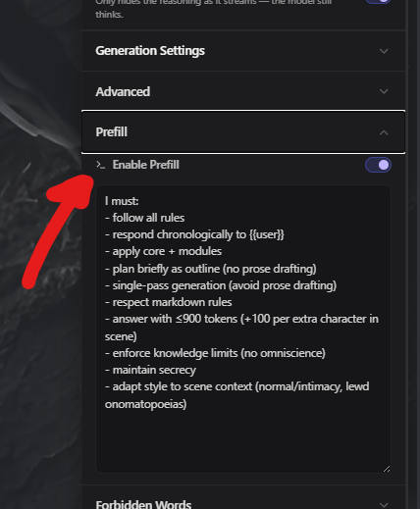420x509 pixels.
Task: Open the Generation Settings heading
Action: (x=150, y=51)
